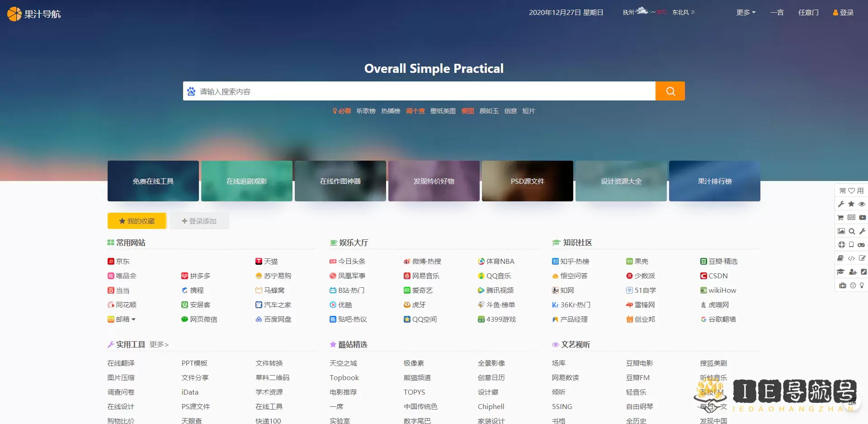Click the image gallery icon in the sidebar
Screen dimensions: 868x424
[841, 231]
